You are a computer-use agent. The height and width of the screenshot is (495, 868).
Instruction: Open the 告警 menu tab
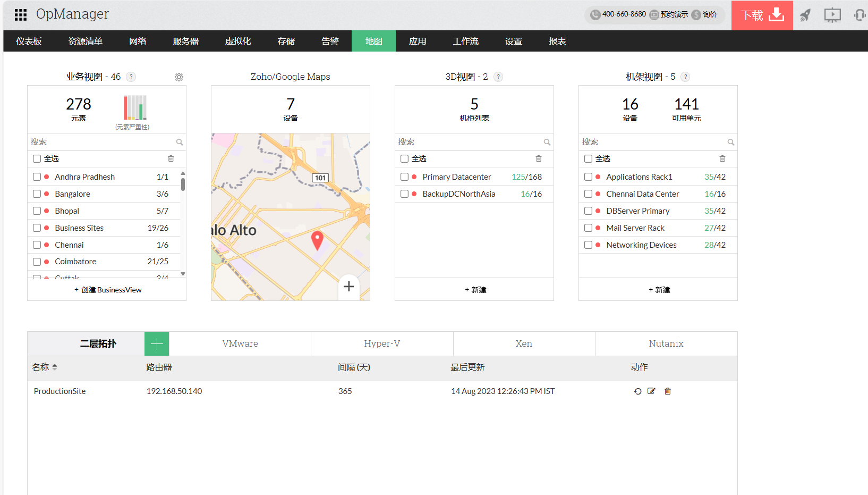pyautogui.click(x=330, y=41)
